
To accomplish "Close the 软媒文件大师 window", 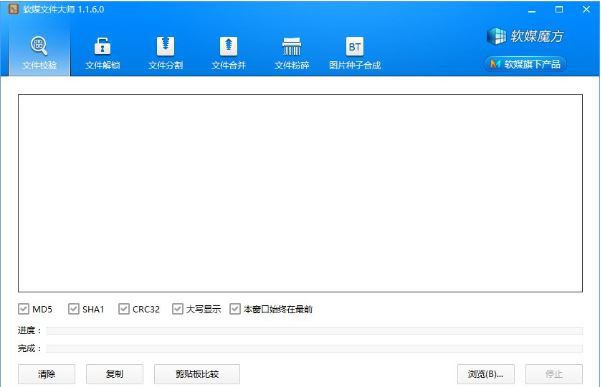I will (586, 10).
